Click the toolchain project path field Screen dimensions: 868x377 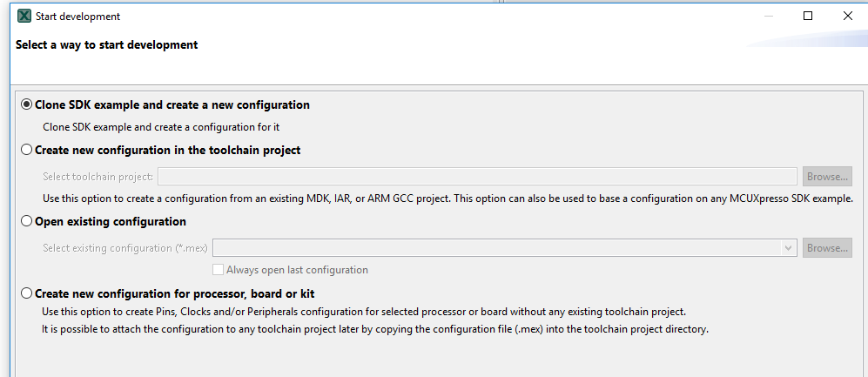click(477, 177)
